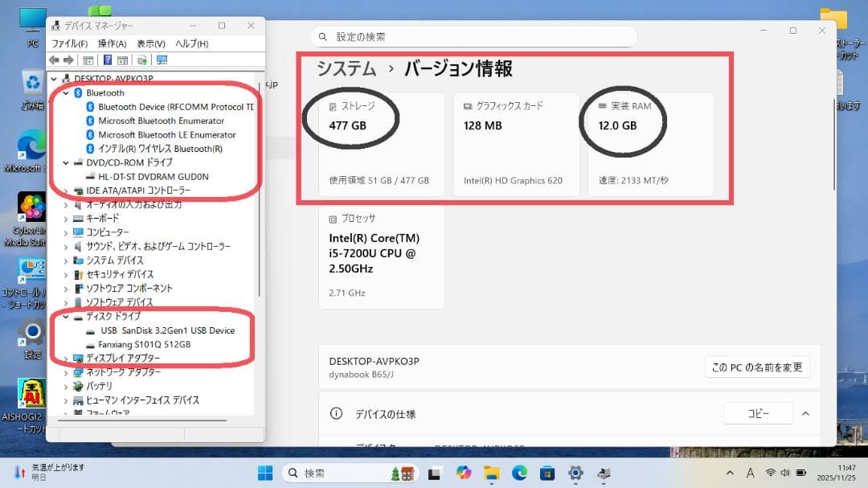Screen dimensions: 868x488
Task: Open Properties via the Device Manager toolbar icon
Action: tap(88, 59)
